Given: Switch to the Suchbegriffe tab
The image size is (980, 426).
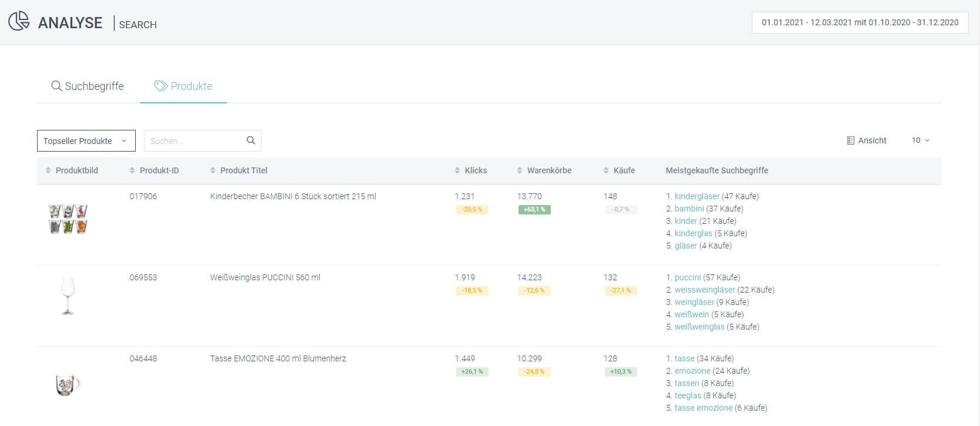Looking at the screenshot, I should click(88, 86).
